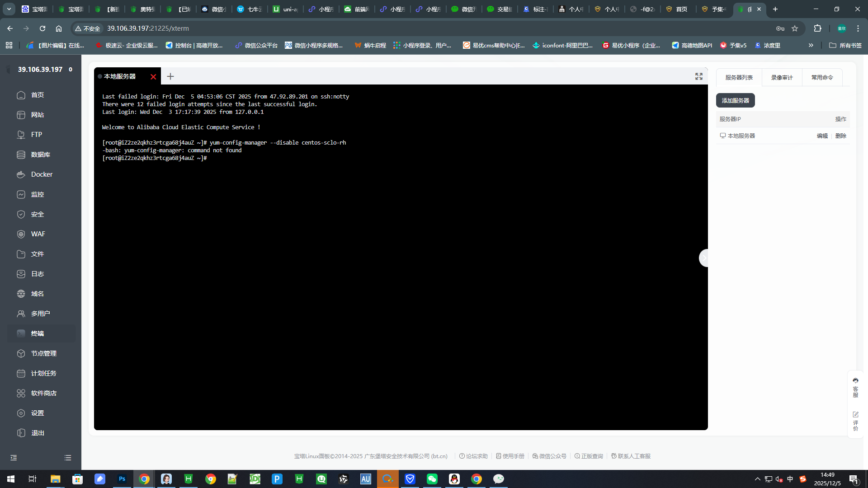Image resolution: width=868 pixels, height=488 pixels.
Task: Click the 添加服务器 button
Action: [735, 100]
